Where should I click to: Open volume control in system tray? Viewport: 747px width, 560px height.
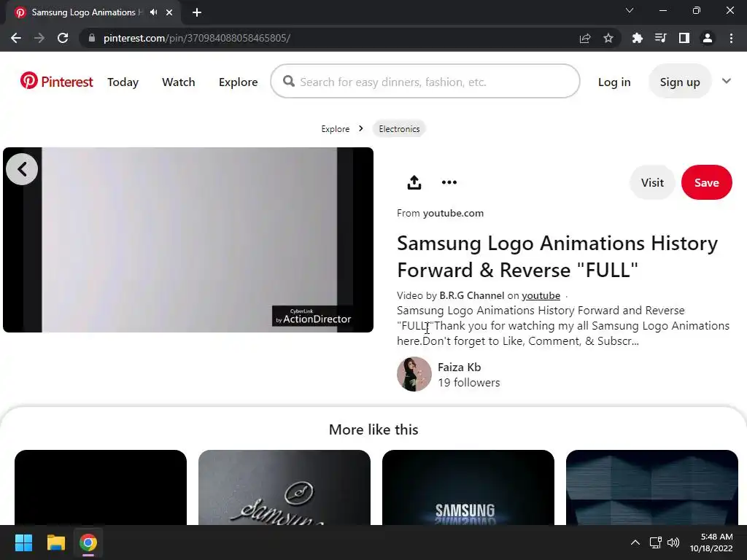pos(673,542)
